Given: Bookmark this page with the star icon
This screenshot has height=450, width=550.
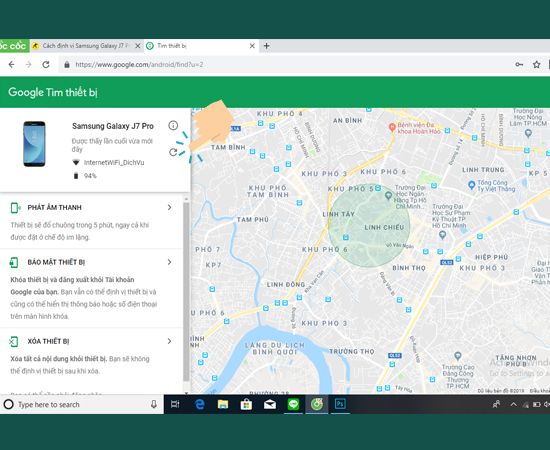Looking at the screenshot, I should coord(536,65).
